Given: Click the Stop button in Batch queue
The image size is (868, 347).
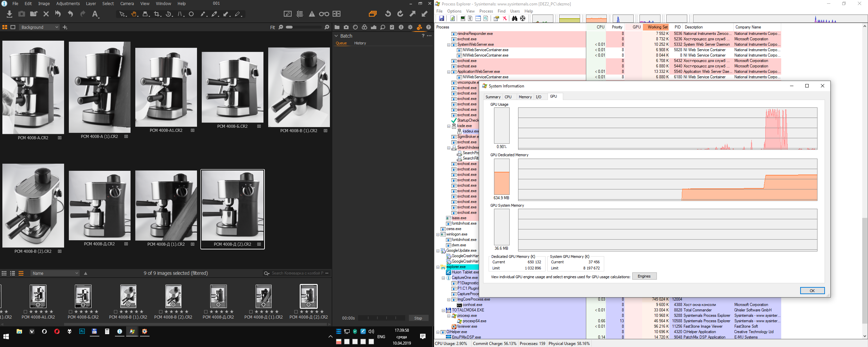Looking at the screenshot, I should (418, 318).
